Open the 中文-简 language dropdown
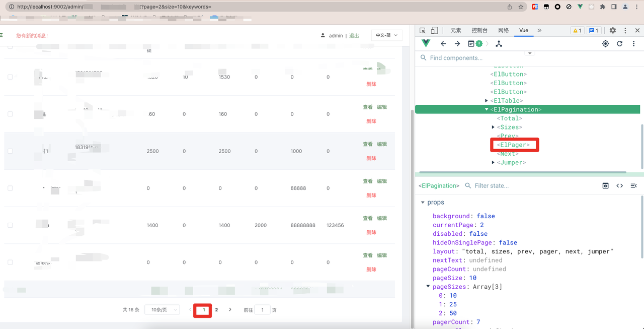The height and width of the screenshot is (329, 644). pyautogui.click(x=386, y=35)
